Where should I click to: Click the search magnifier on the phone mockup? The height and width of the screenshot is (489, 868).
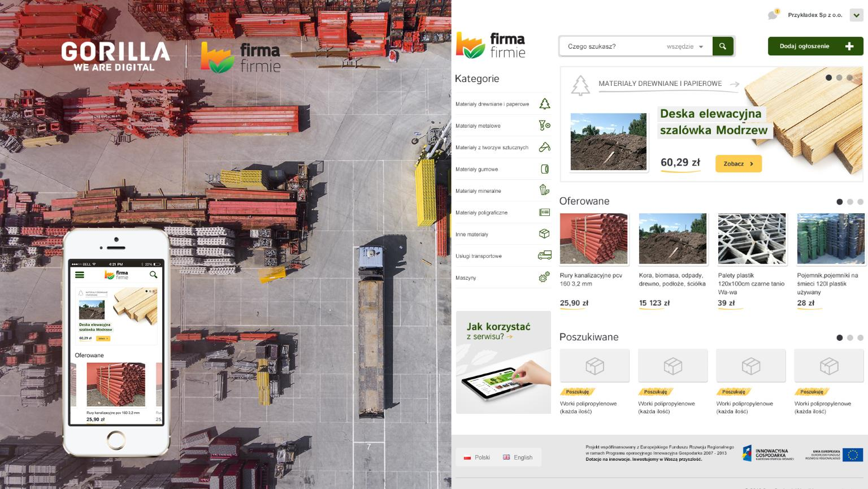click(x=153, y=275)
